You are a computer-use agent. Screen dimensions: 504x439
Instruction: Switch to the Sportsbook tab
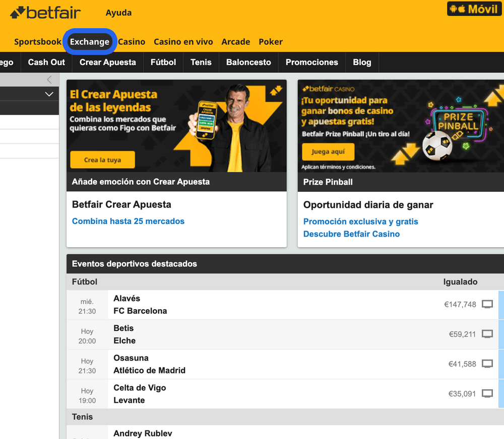pos(38,42)
